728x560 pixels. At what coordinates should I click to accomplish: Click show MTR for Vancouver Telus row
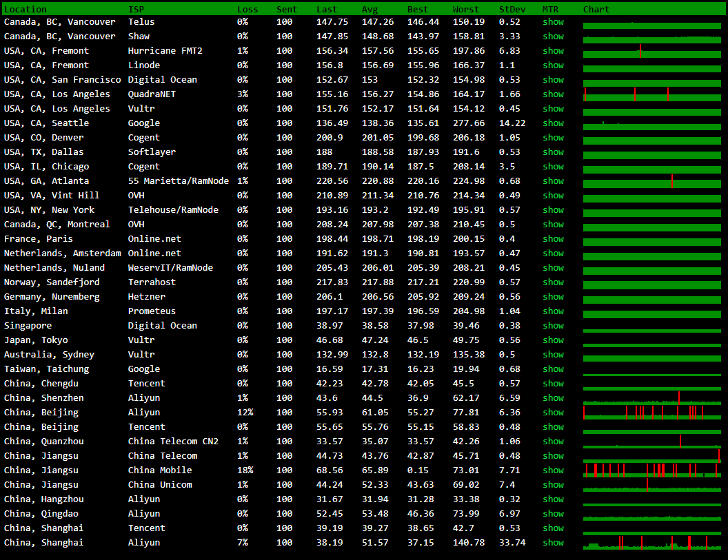click(553, 21)
